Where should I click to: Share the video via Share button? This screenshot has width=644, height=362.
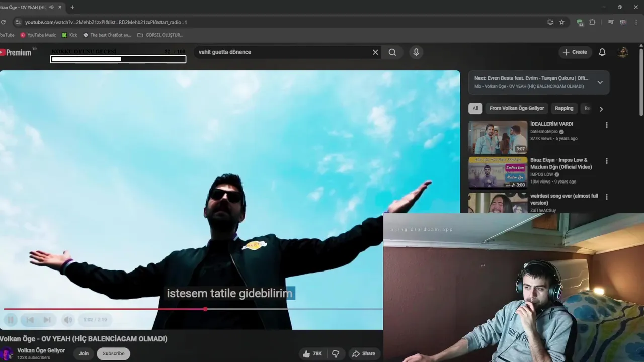(364, 354)
